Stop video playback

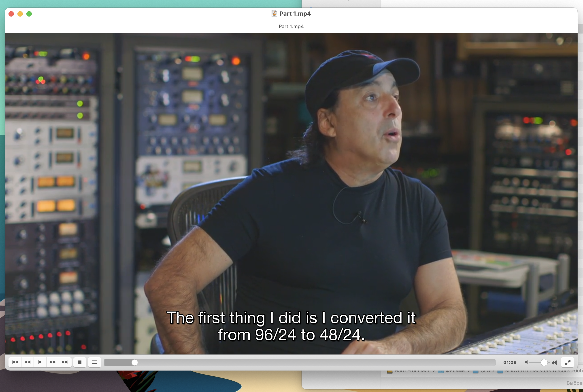point(80,362)
